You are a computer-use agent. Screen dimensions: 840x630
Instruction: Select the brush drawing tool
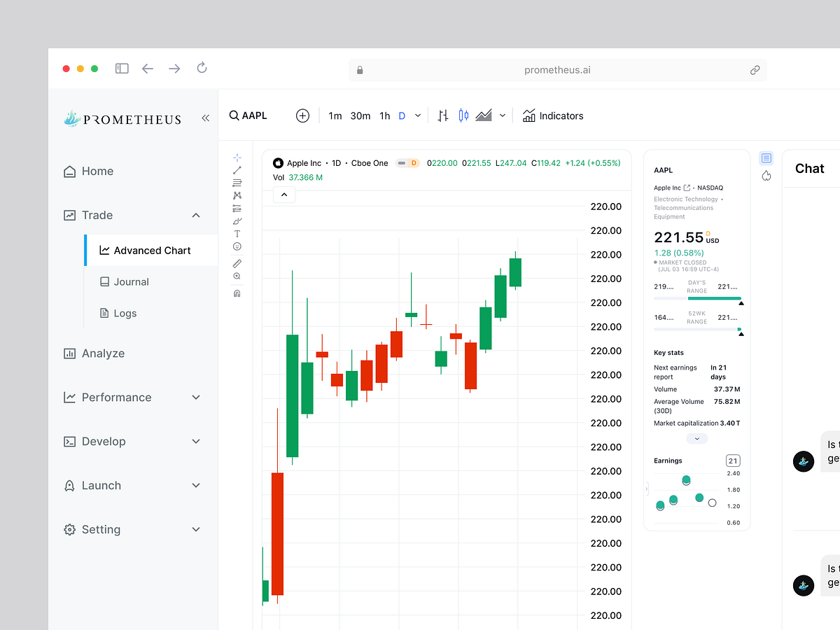(x=237, y=221)
